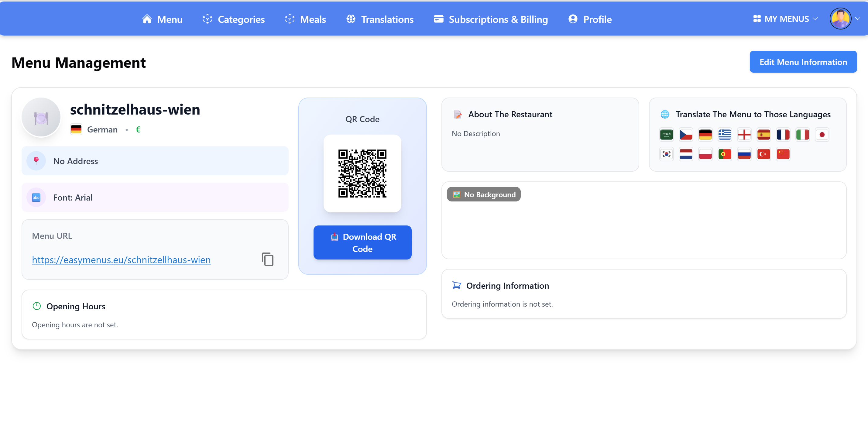Image resolution: width=868 pixels, height=440 pixels.
Task: Click the QR code thumbnail image
Action: point(362,173)
